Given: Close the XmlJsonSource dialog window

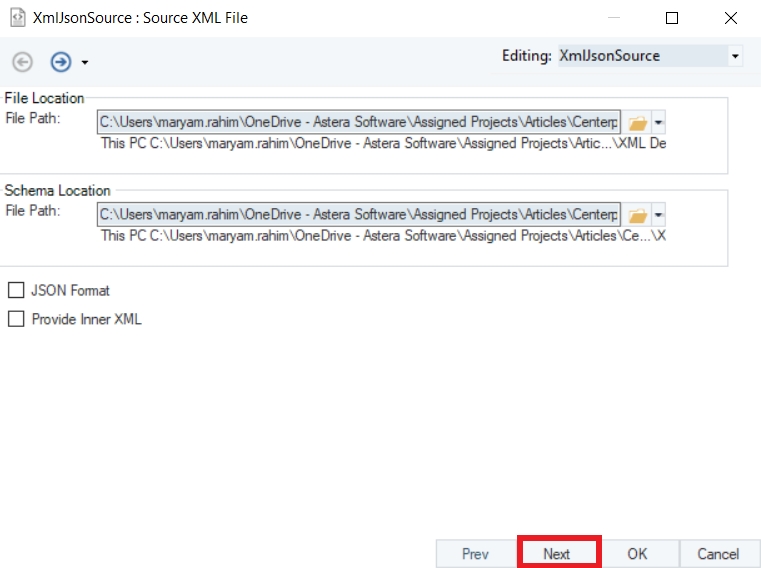Looking at the screenshot, I should click(x=730, y=18).
